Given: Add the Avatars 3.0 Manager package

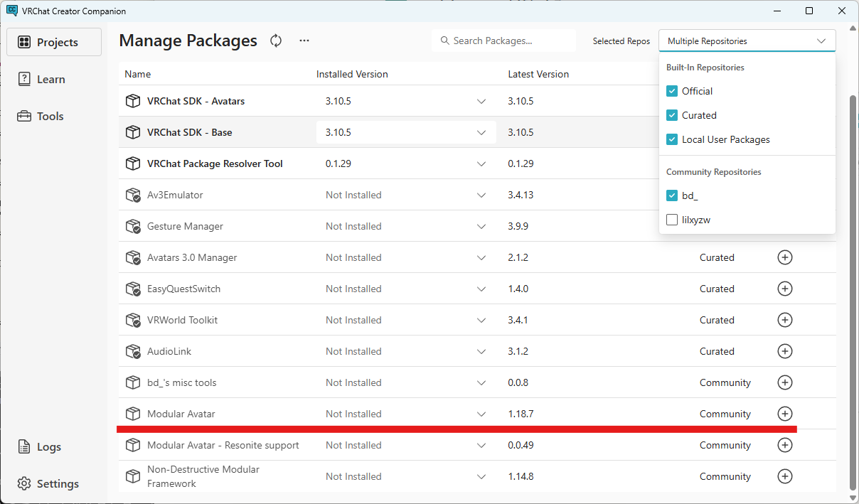Looking at the screenshot, I should [x=785, y=257].
